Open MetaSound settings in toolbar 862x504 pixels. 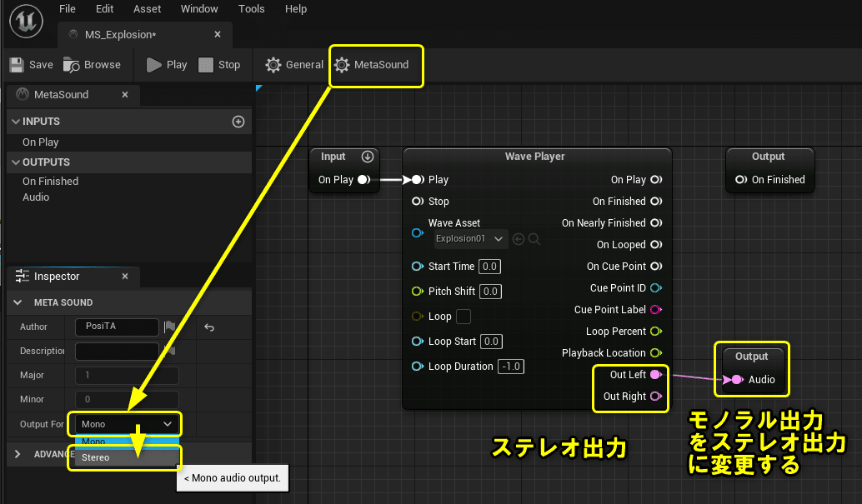pyautogui.click(x=372, y=65)
